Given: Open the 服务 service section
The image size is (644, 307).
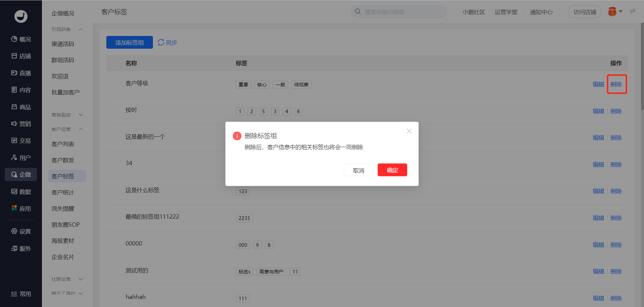Looking at the screenshot, I should coord(21,249).
